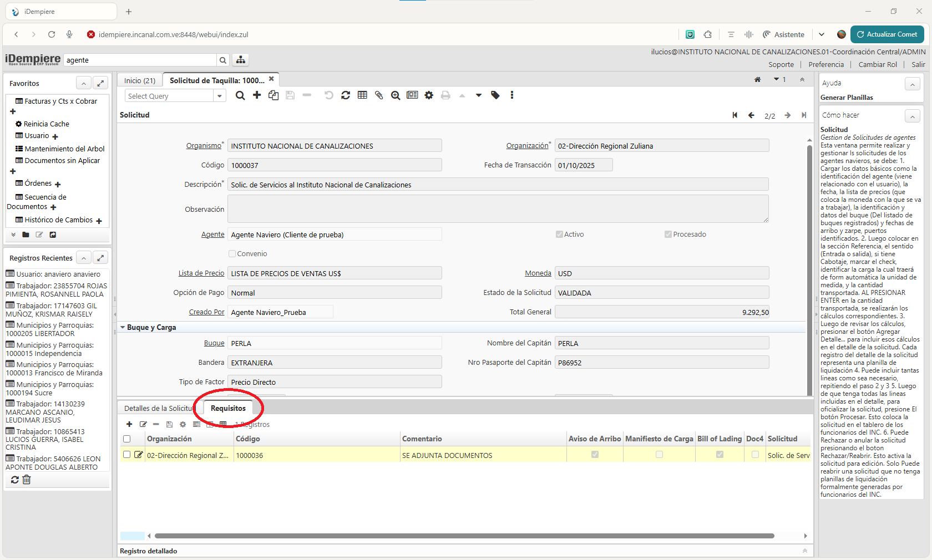This screenshot has width=932, height=560.
Task: Click the tag label icon in toolbar
Action: tap(495, 95)
